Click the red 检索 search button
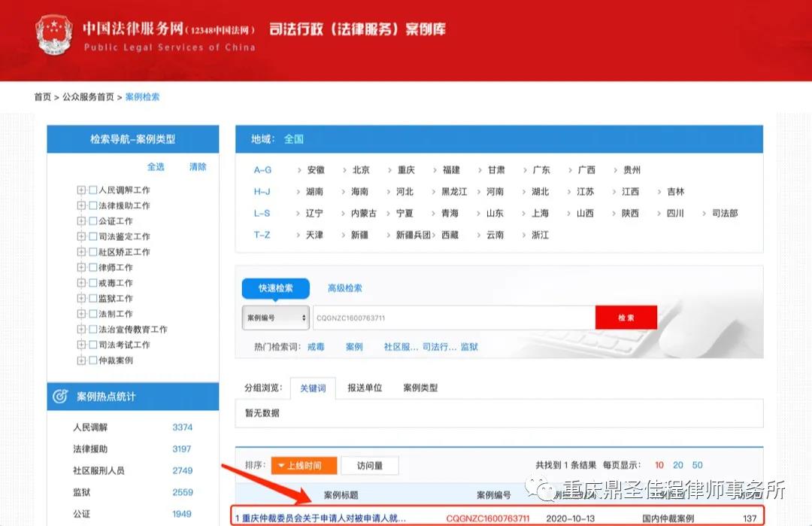This screenshot has width=812, height=526. 626,317
